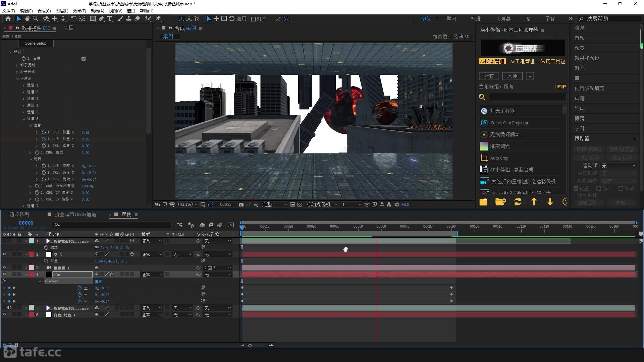
Task: Select the Pen tool
Action: [x=101, y=19]
